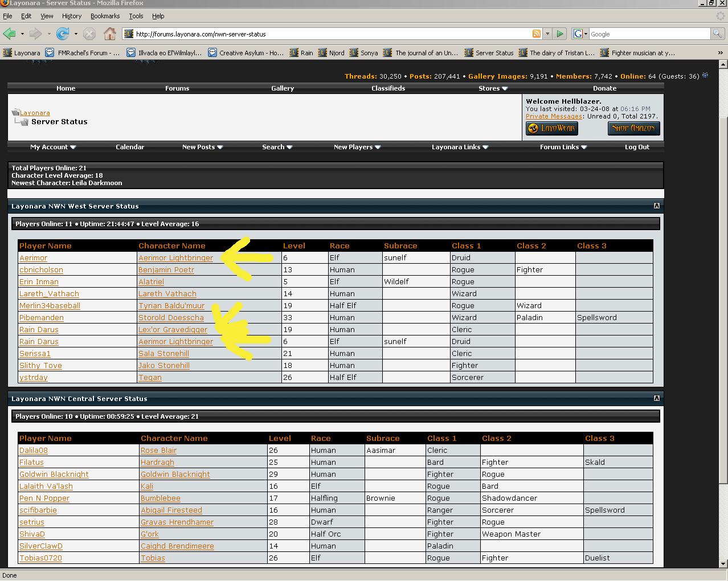Click the Home icon in the navigation toolbar

(x=110, y=34)
